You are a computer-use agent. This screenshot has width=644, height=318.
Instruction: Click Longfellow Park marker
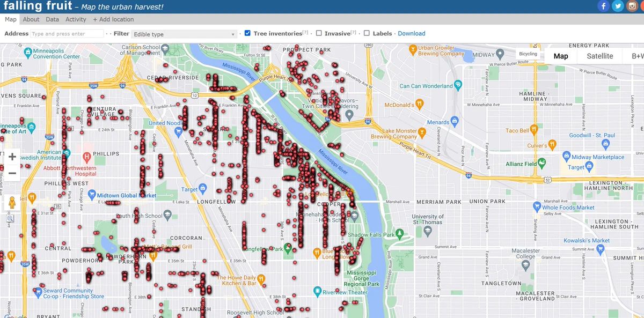point(288,249)
